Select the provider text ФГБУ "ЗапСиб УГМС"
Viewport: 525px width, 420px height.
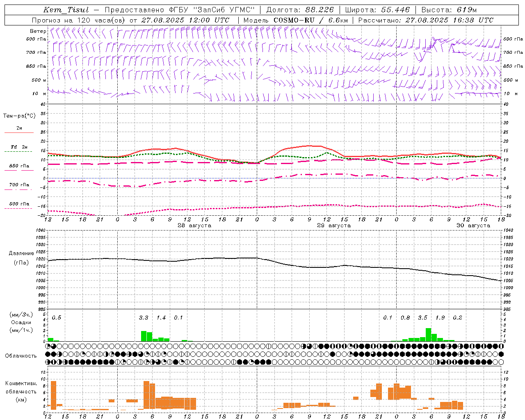[212, 10]
